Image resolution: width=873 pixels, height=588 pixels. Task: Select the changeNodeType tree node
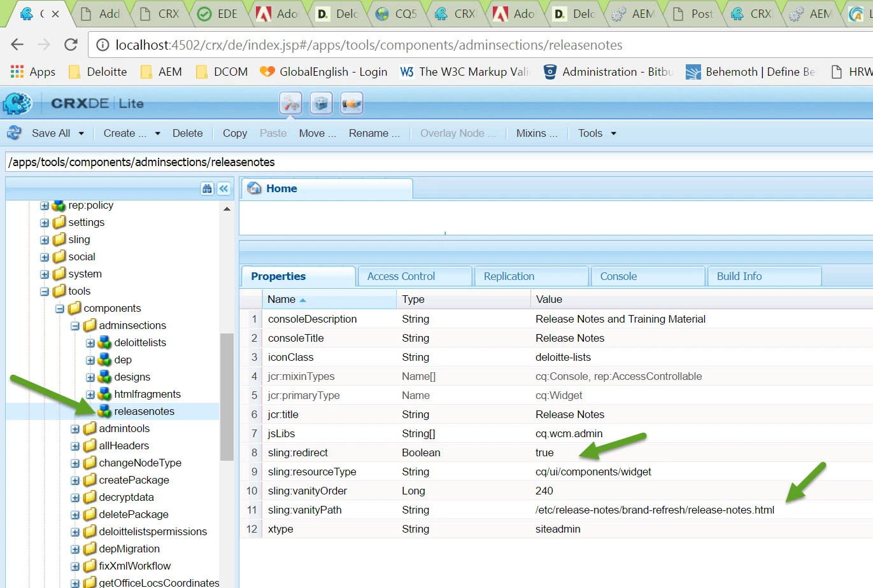coord(140,463)
